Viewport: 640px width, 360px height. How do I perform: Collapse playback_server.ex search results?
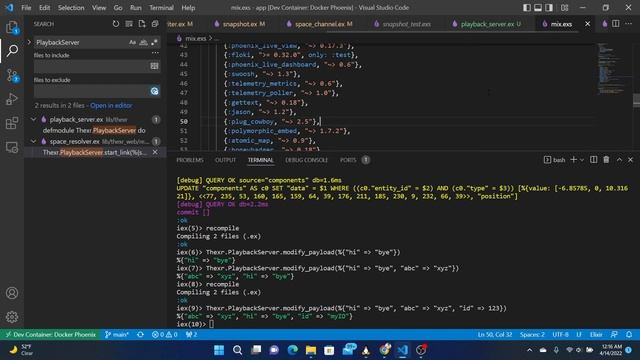pyautogui.click(x=33, y=120)
